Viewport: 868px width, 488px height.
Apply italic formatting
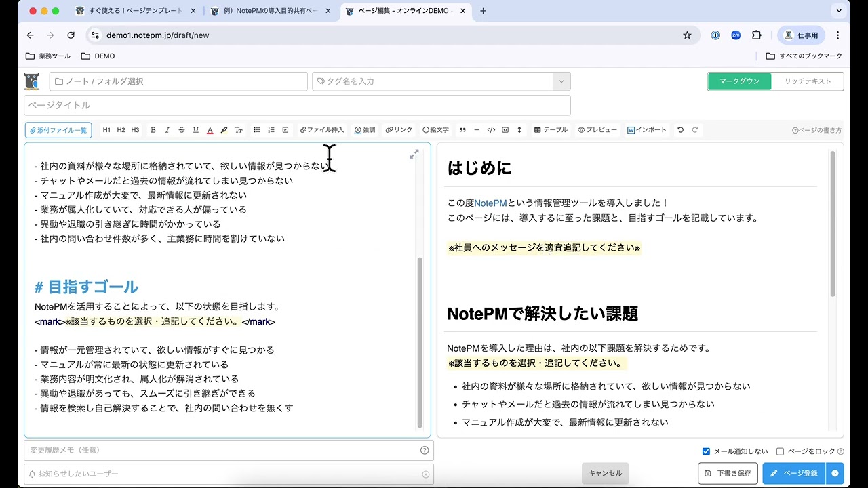pos(167,129)
